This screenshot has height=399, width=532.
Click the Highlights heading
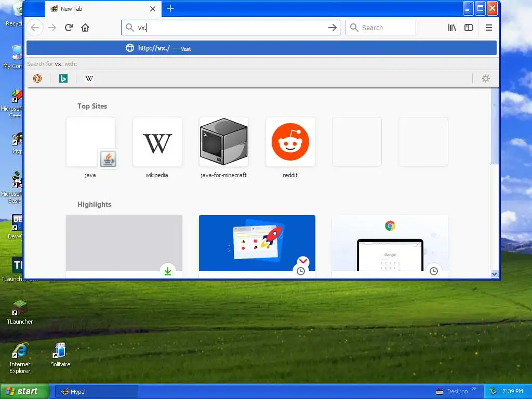[x=95, y=204]
